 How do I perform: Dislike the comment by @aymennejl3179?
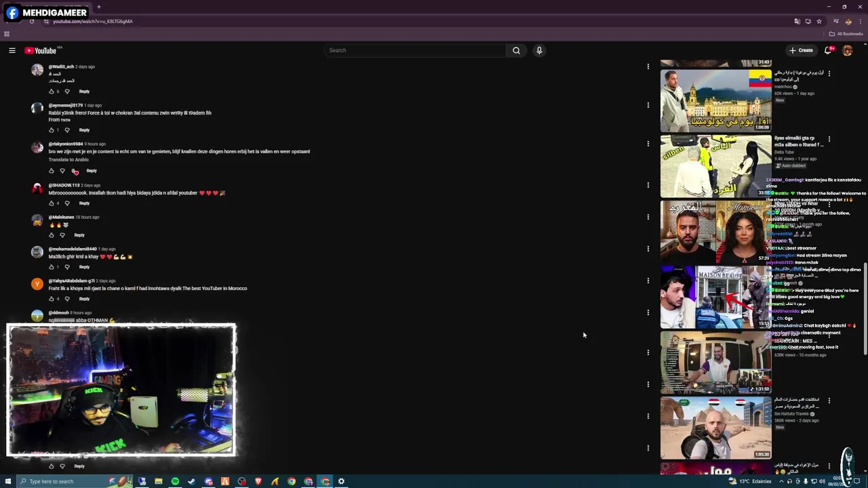pos(66,130)
